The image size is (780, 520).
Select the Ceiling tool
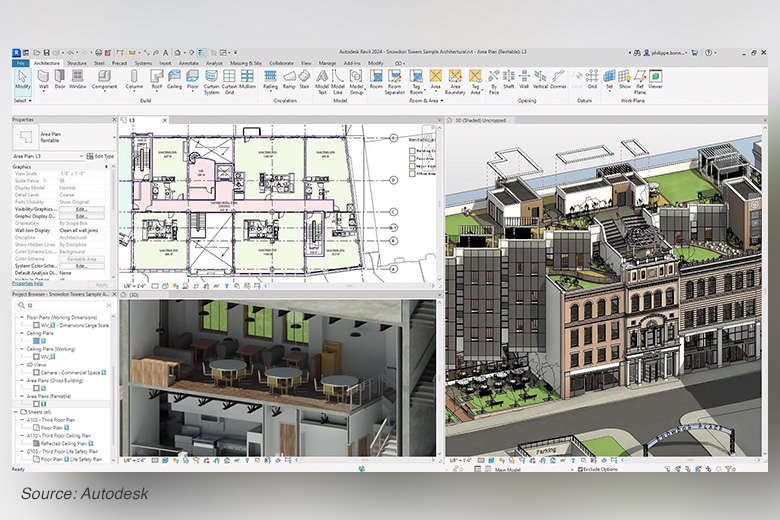(174, 80)
